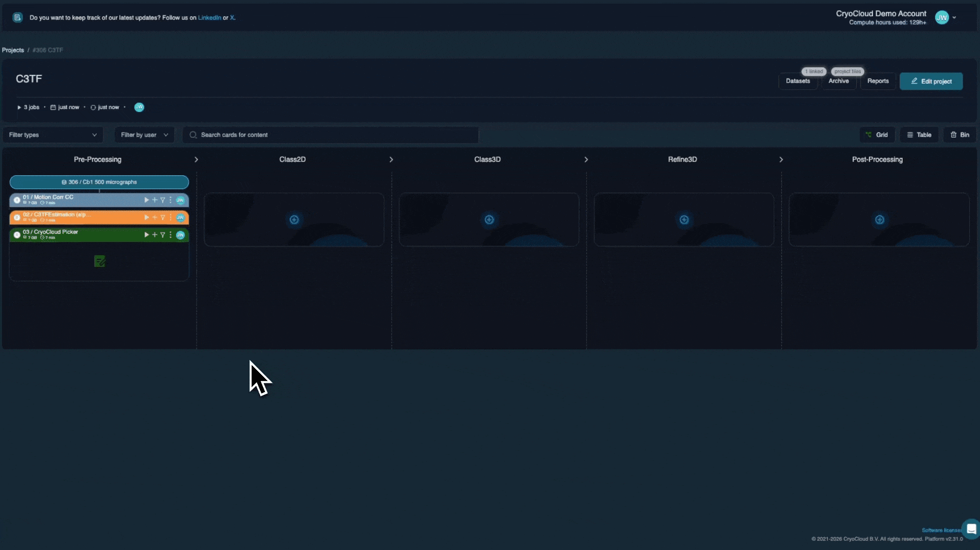Add a new job in the Refine3D column
The height and width of the screenshot is (550, 980).
click(684, 219)
